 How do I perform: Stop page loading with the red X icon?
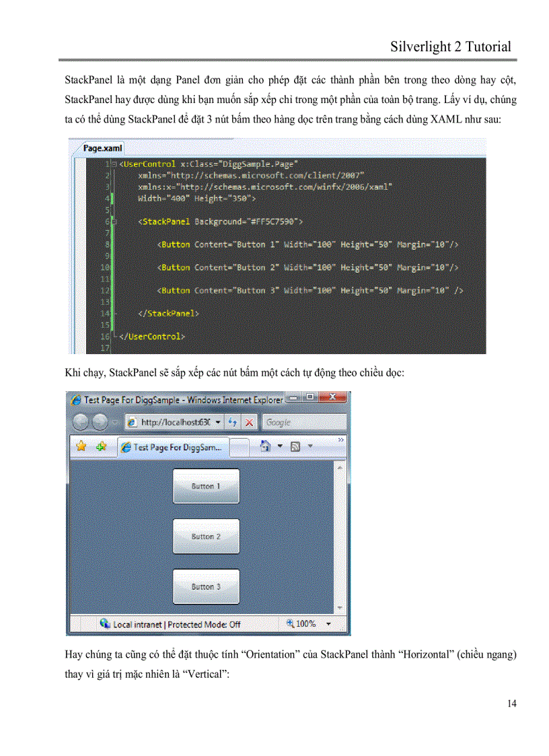[x=248, y=421]
